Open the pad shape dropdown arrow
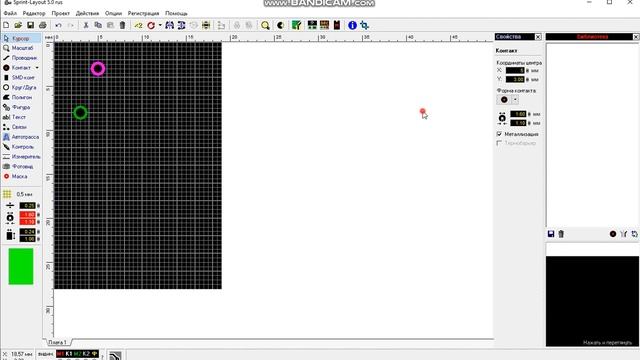Viewport: 640px width, 360px height. click(x=515, y=100)
